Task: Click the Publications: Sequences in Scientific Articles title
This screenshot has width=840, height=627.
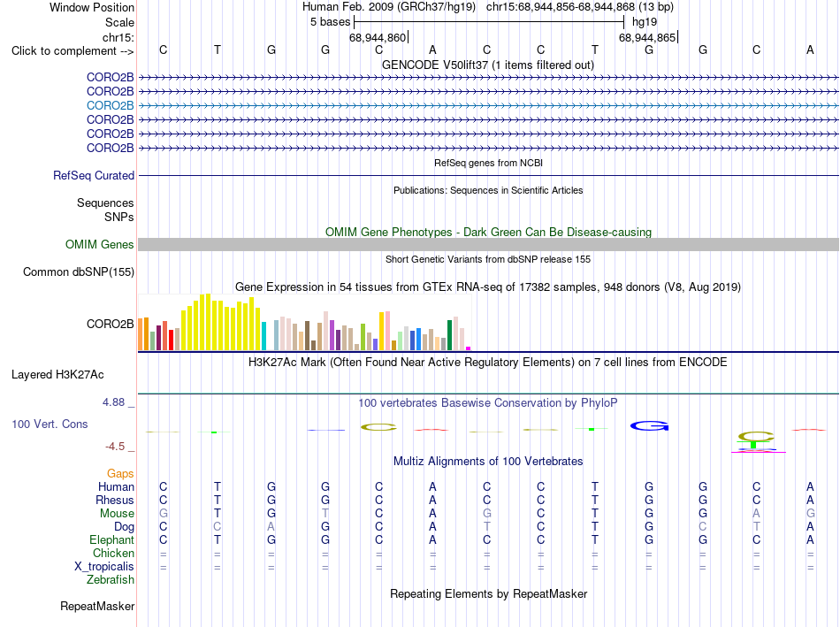Action: click(x=488, y=190)
